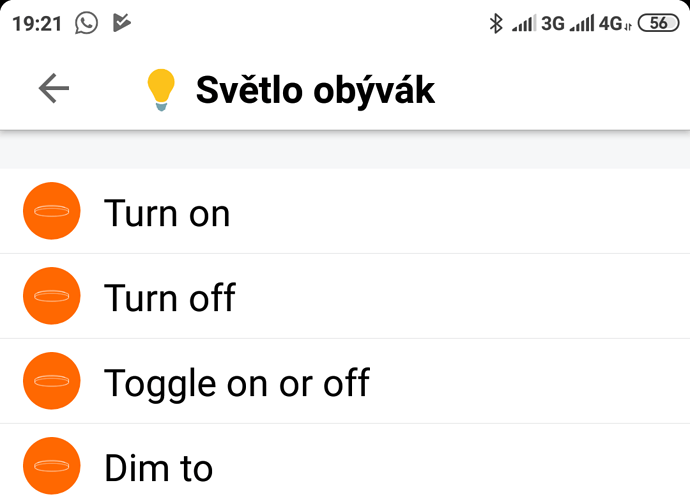Pick the "Toggle on or off" action
The height and width of the screenshot is (500, 690).
(237, 382)
